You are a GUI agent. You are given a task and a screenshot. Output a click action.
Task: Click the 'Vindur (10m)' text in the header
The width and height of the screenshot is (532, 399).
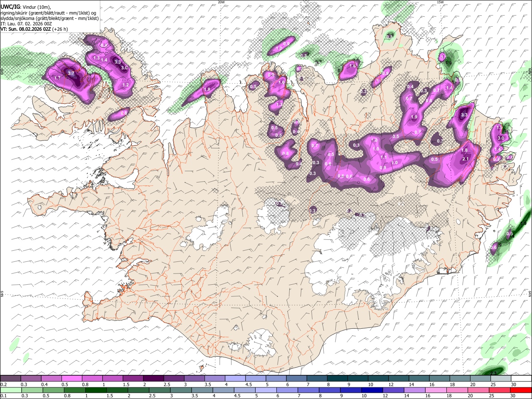click(36, 7)
